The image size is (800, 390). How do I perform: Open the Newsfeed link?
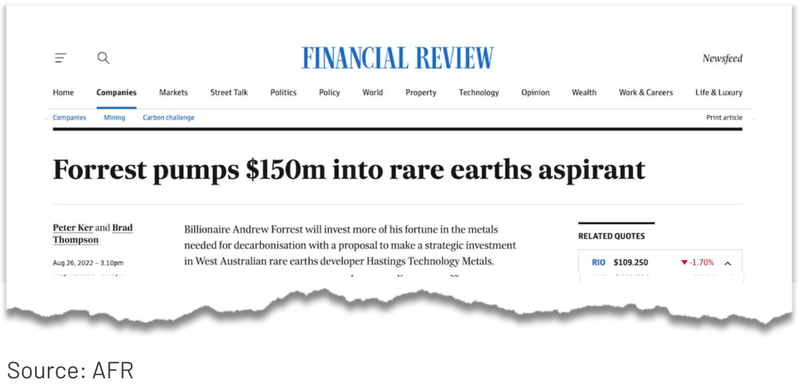pos(722,58)
